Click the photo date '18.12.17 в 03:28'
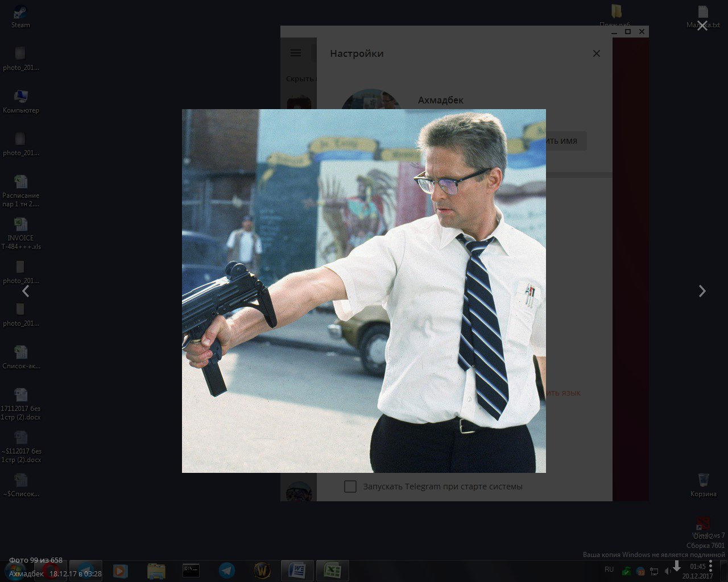Viewport: 728px width, 582px height. (x=76, y=574)
